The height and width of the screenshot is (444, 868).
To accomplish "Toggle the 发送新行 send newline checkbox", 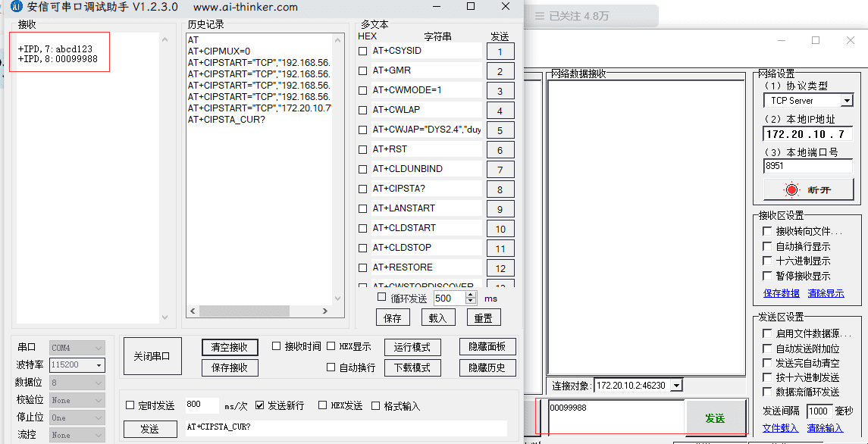I will (260, 406).
